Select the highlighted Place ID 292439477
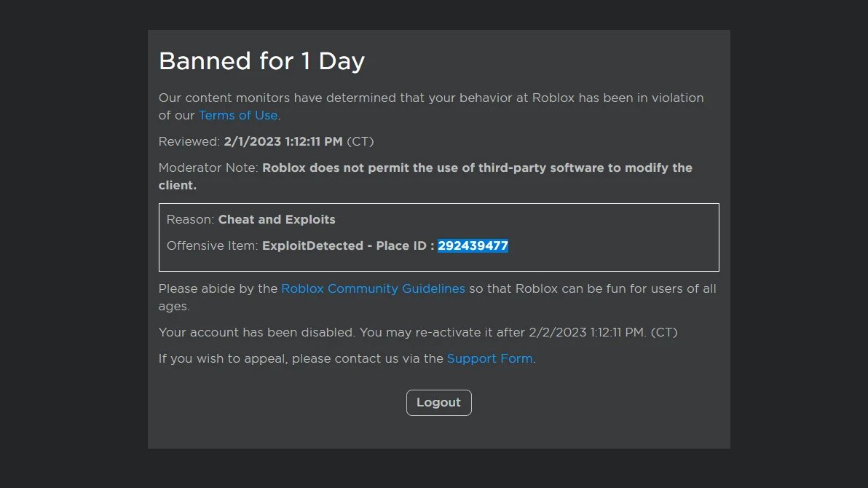868x488 pixels. click(x=473, y=245)
